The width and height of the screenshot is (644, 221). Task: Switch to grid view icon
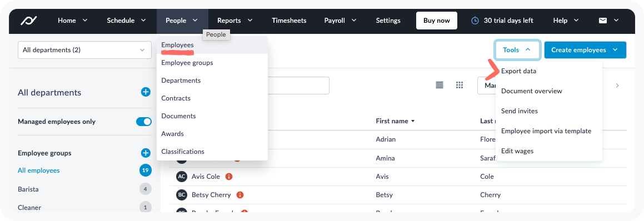(460, 85)
